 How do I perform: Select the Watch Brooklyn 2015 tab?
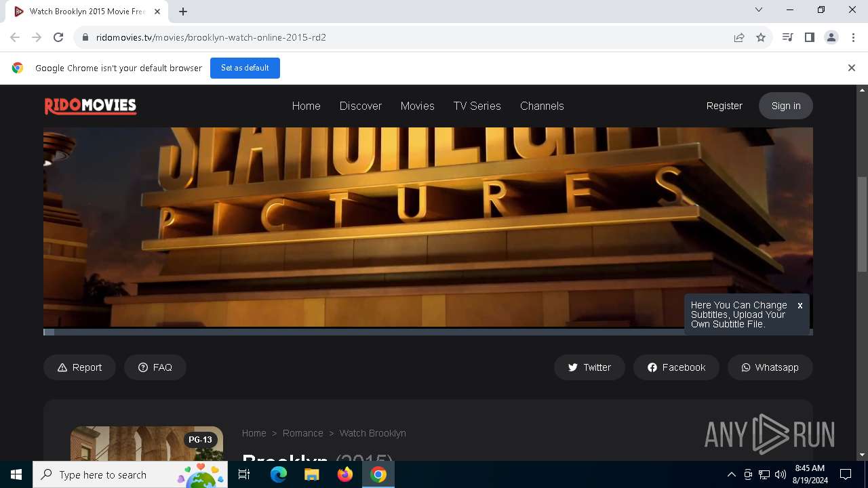click(88, 12)
